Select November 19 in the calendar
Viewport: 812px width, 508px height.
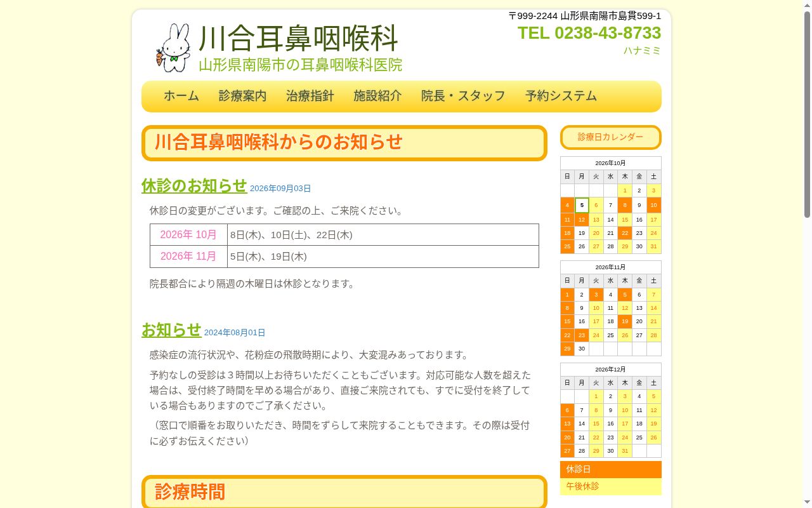(x=625, y=321)
